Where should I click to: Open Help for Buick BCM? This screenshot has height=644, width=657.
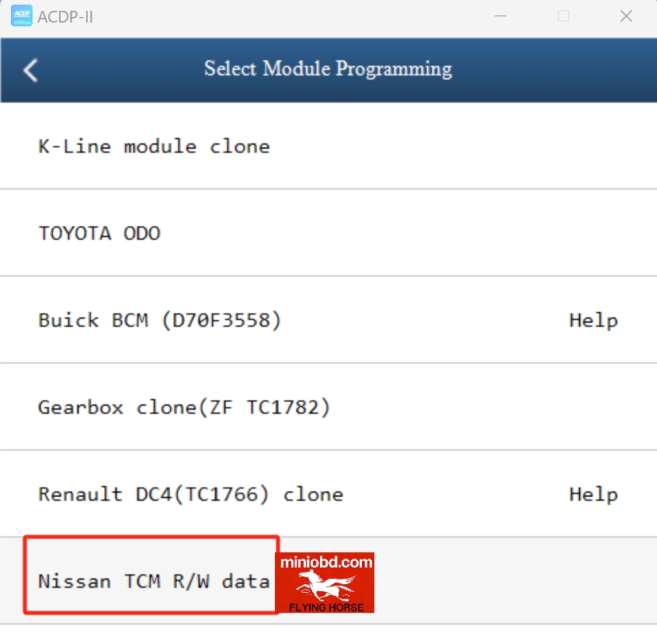pos(593,320)
